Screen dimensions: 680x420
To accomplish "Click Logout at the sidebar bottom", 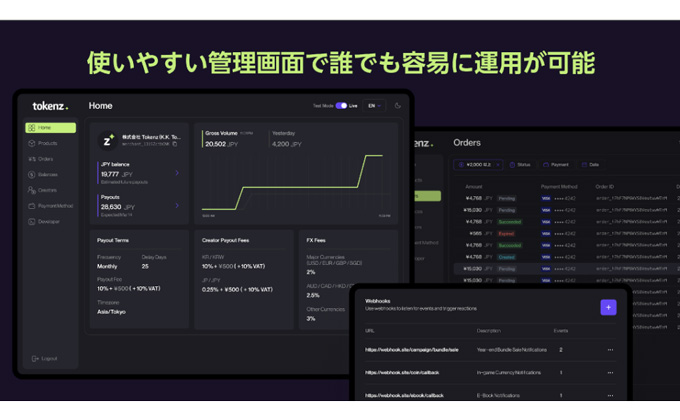I will point(45,358).
